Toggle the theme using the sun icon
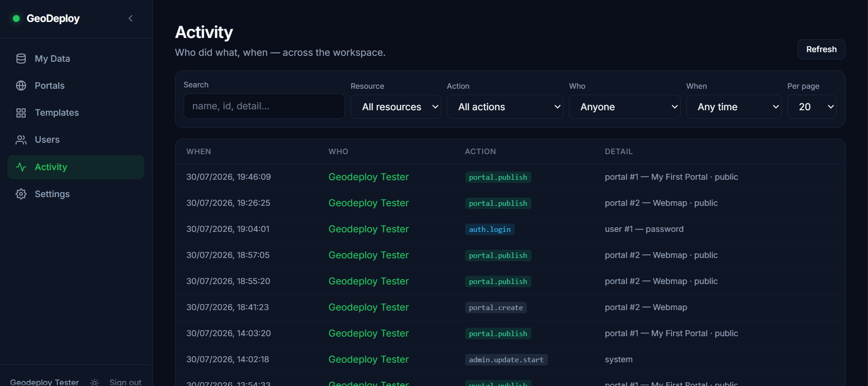Screen dimensions: 868x386 [x=94, y=382]
